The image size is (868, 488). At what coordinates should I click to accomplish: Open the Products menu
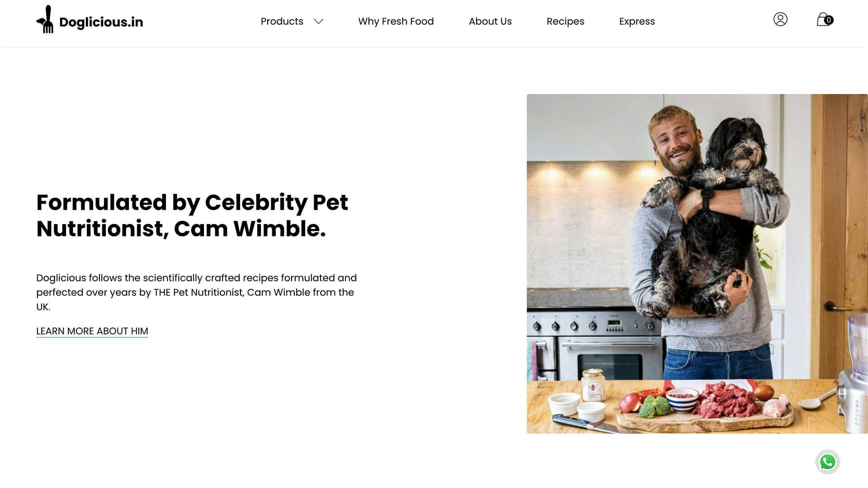tap(282, 21)
